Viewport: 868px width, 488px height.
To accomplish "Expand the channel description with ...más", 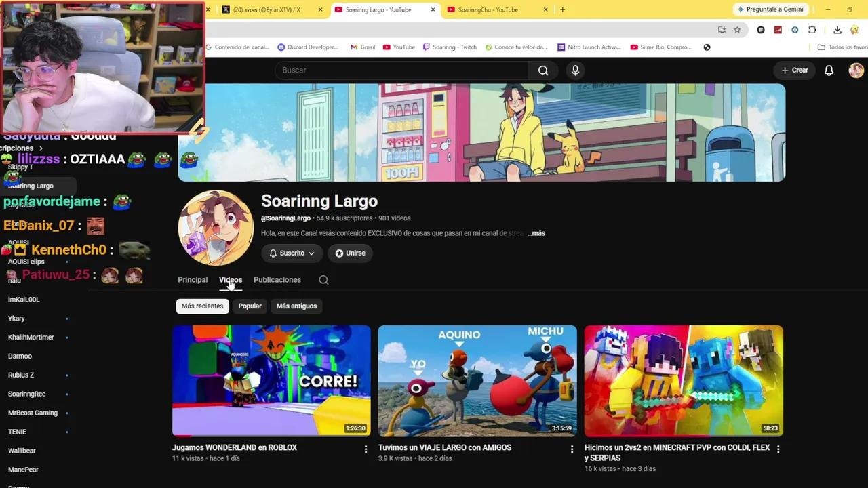I will (x=536, y=233).
